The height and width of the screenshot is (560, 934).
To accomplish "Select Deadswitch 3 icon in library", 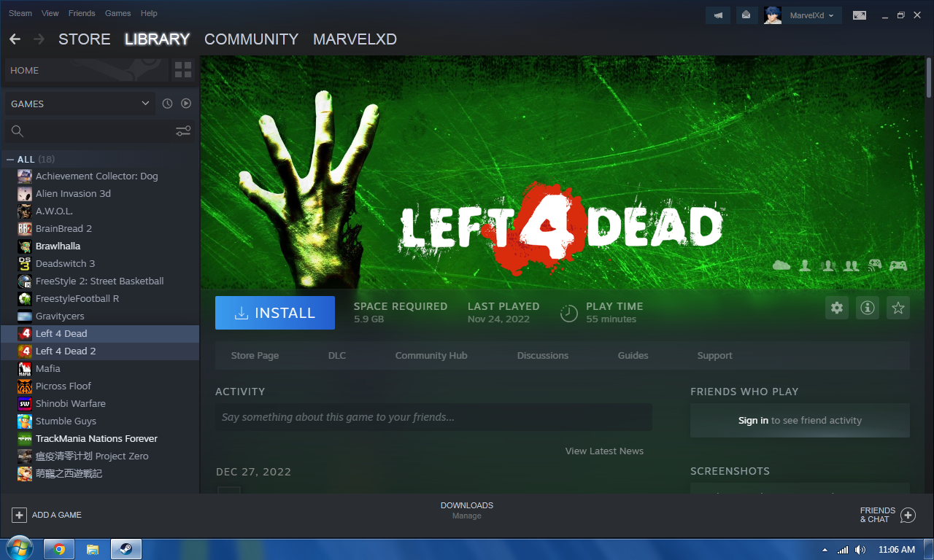I will [x=25, y=264].
